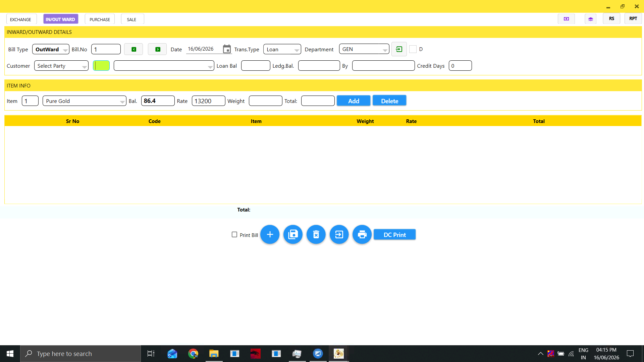This screenshot has height=362, width=644.
Task: Click the round trash delete button
Action: click(x=316, y=234)
